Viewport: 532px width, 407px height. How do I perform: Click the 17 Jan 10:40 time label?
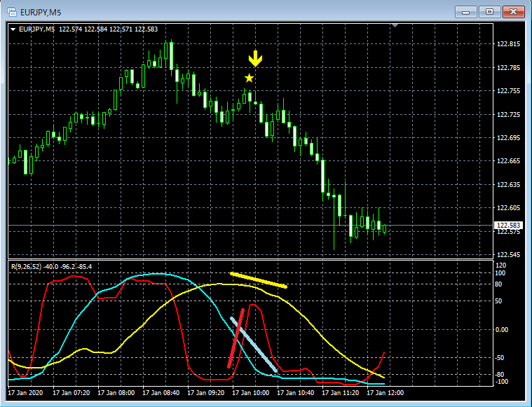tap(296, 393)
